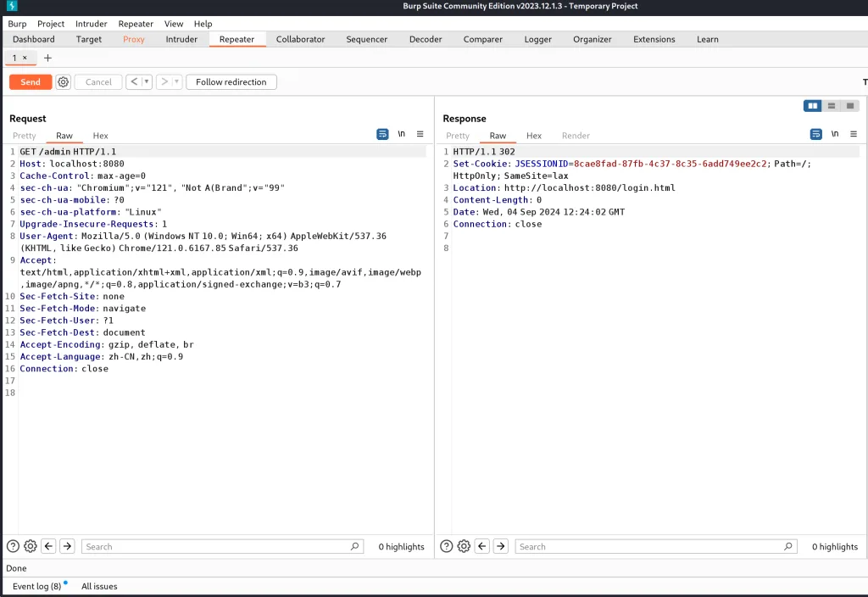Screen dimensions: 868x597
Task: Open the Help menu
Action: coord(203,24)
